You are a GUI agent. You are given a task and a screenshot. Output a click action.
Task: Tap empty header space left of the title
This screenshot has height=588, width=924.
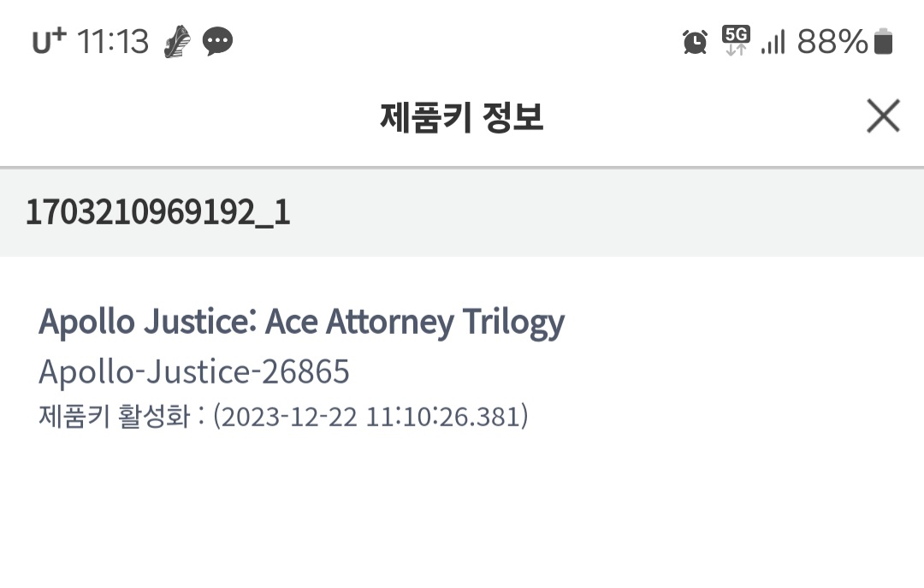[171, 117]
